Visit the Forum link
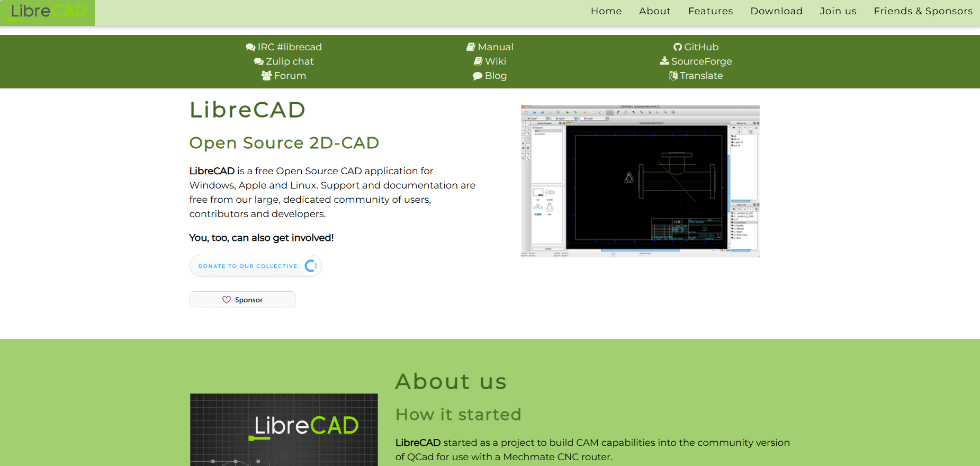Viewport: 980px width, 466px height. click(x=290, y=76)
